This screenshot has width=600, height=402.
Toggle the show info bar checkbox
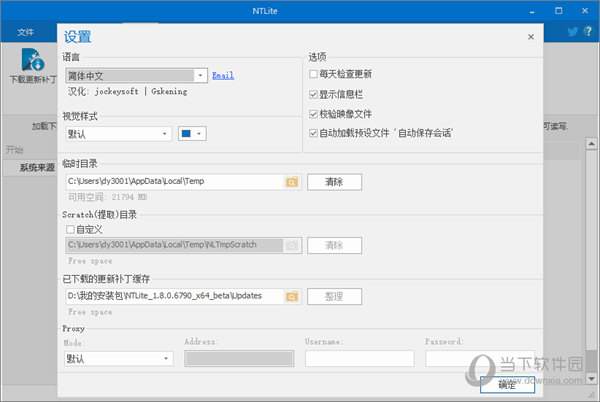pyautogui.click(x=313, y=94)
